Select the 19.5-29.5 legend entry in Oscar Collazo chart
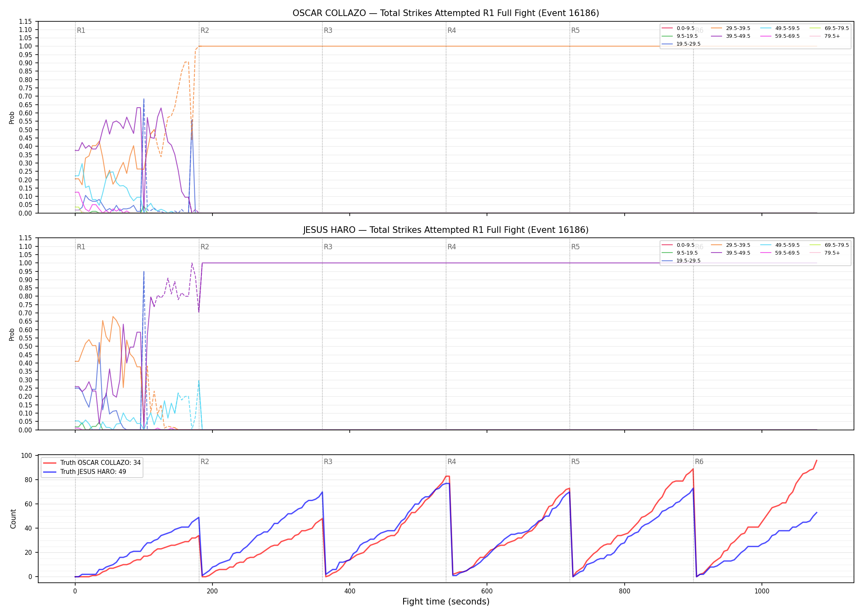The width and height of the screenshot is (863, 616). (681, 44)
